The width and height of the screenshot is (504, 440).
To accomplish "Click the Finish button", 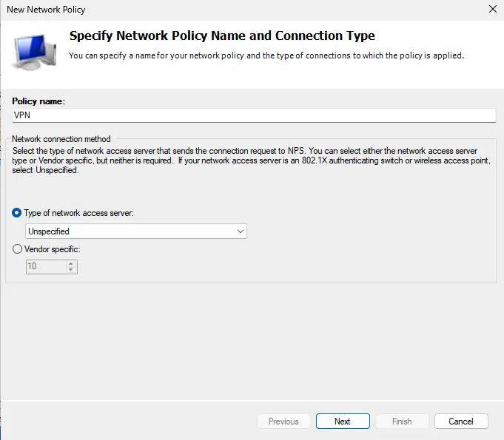I will tap(402, 422).
